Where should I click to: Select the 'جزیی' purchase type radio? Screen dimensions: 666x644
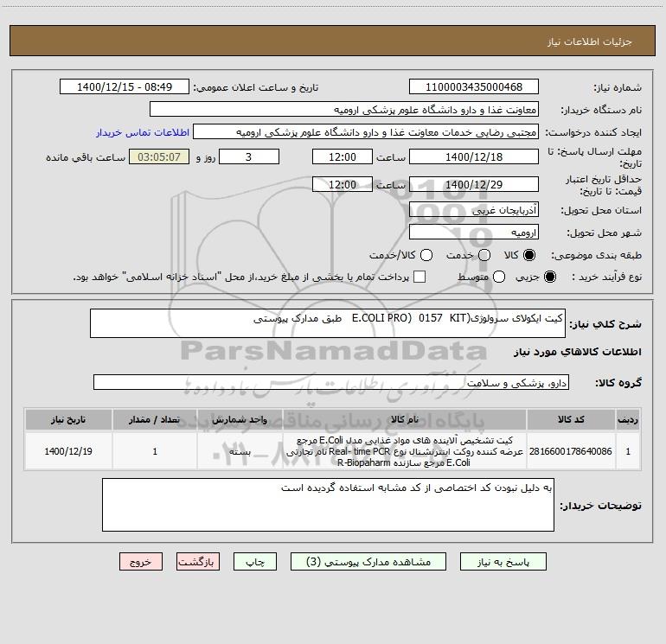tap(549, 277)
